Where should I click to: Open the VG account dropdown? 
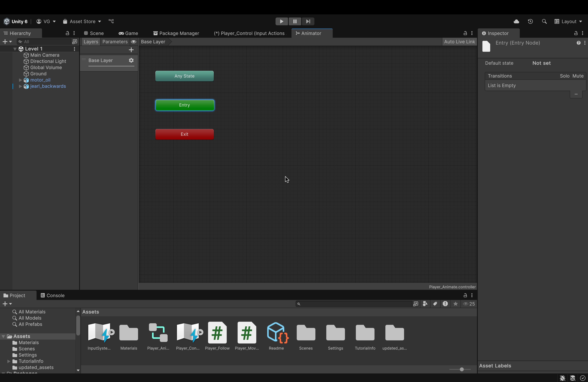coord(46,22)
